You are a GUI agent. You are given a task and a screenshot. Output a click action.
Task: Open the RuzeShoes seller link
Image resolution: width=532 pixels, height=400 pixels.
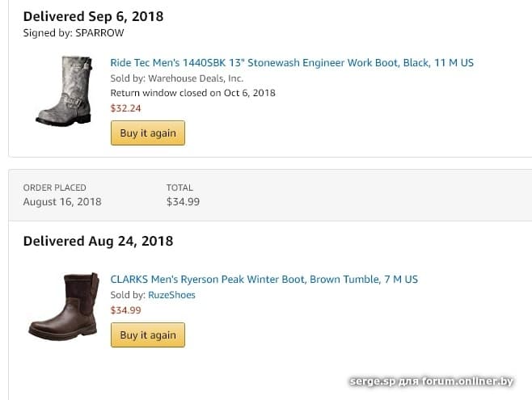171,295
